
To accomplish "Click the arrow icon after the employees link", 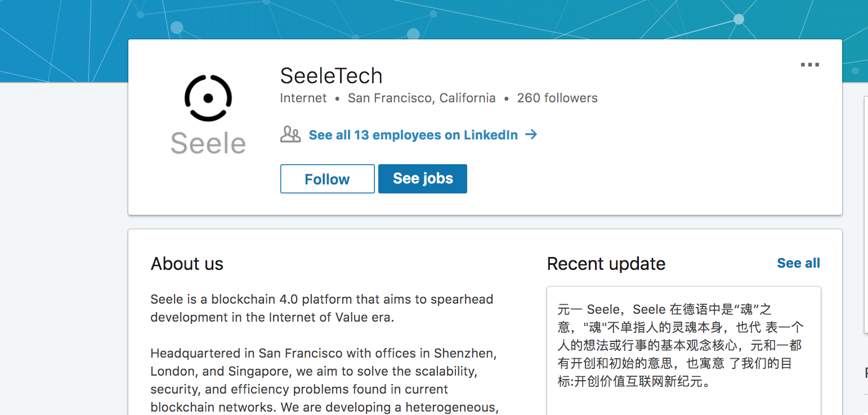I will tap(531, 135).
